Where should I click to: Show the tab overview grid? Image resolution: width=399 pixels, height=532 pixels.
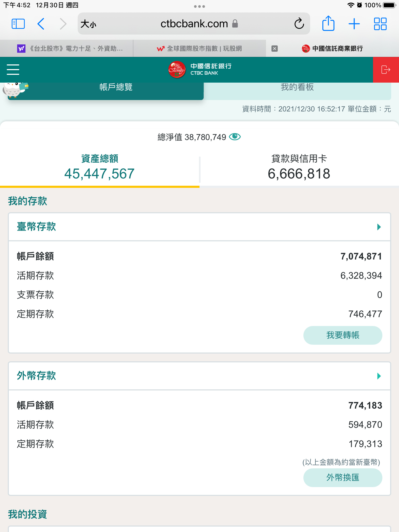[x=380, y=24]
